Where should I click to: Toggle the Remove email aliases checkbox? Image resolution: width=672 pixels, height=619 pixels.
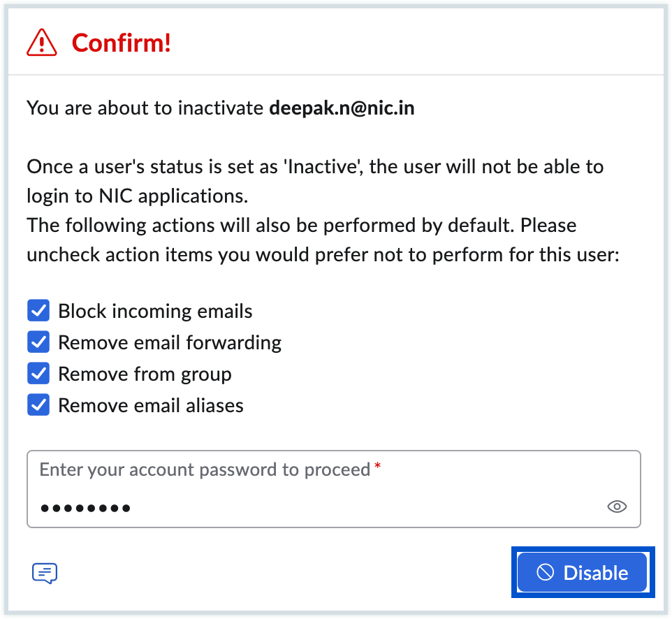[x=38, y=405]
